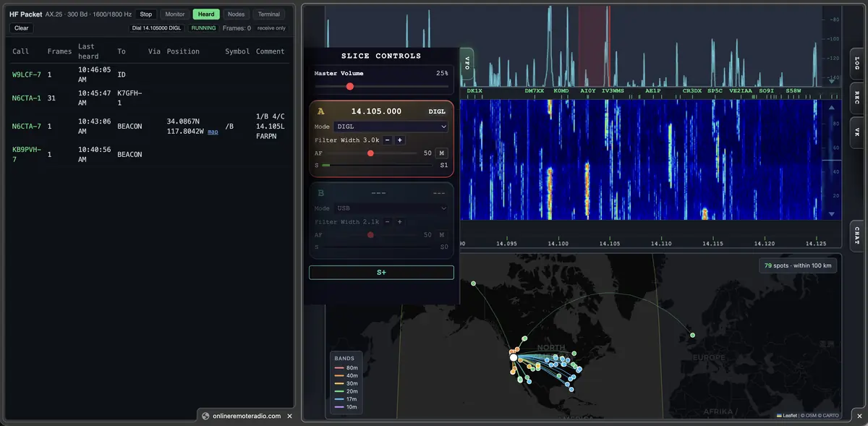Click the Dial 14.105000 DIGL badge
Image resolution: width=868 pixels, height=426 pixels.
point(156,28)
